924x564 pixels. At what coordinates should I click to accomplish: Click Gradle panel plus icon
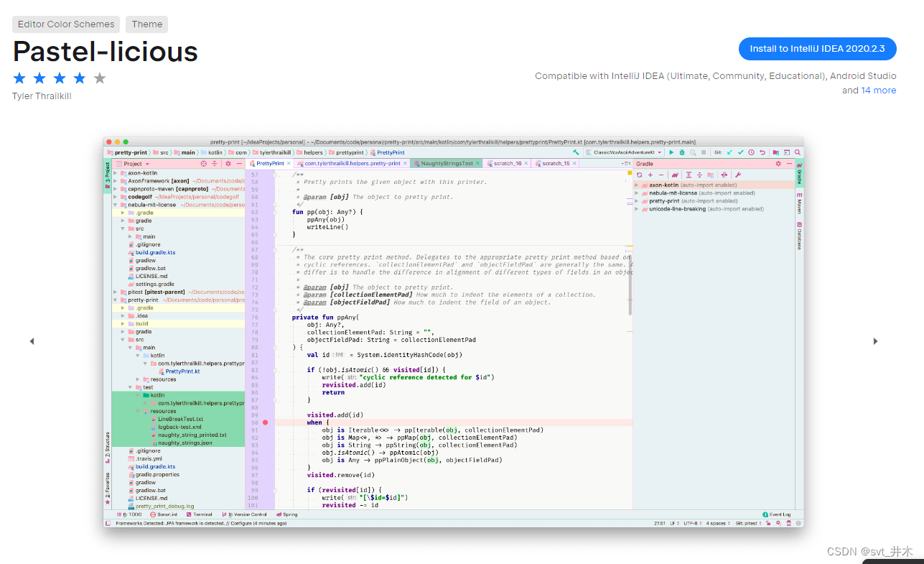pos(650,175)
